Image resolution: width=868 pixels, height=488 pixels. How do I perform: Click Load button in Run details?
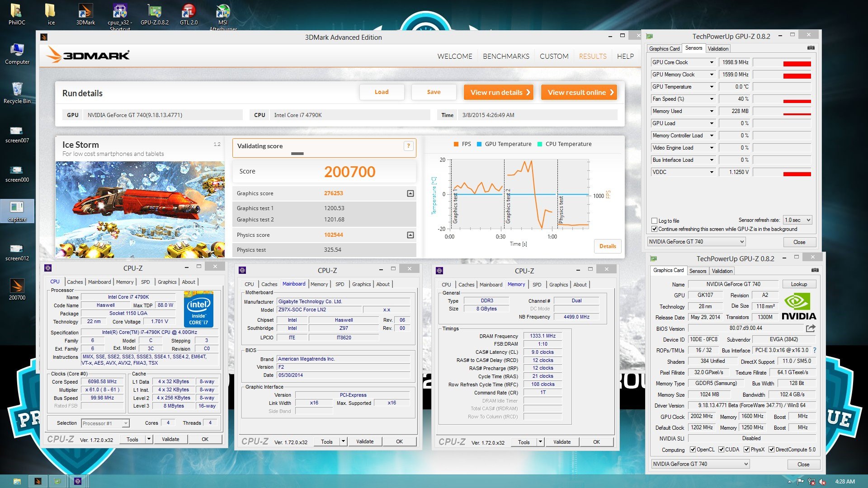click(x=382, y=92)
